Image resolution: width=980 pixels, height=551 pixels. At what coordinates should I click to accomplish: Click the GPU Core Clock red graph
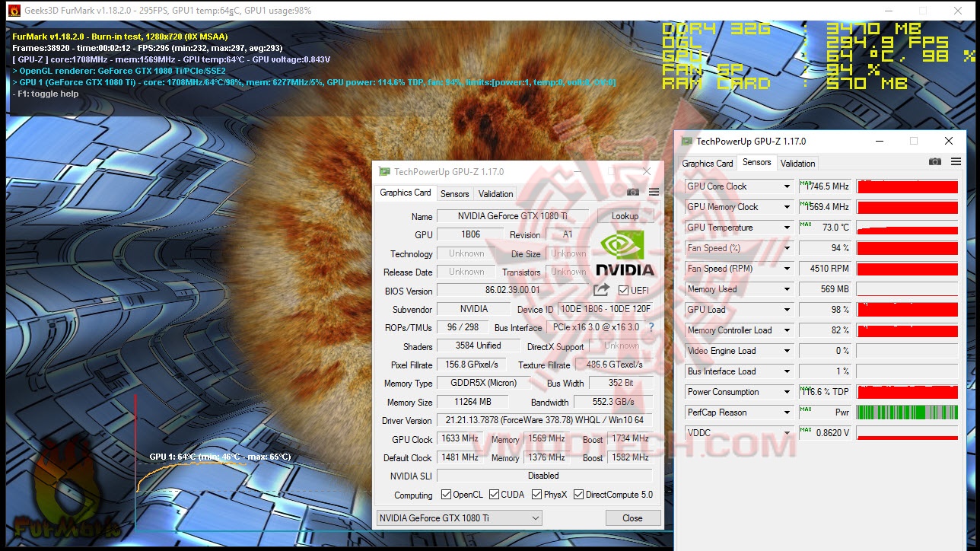907,186
